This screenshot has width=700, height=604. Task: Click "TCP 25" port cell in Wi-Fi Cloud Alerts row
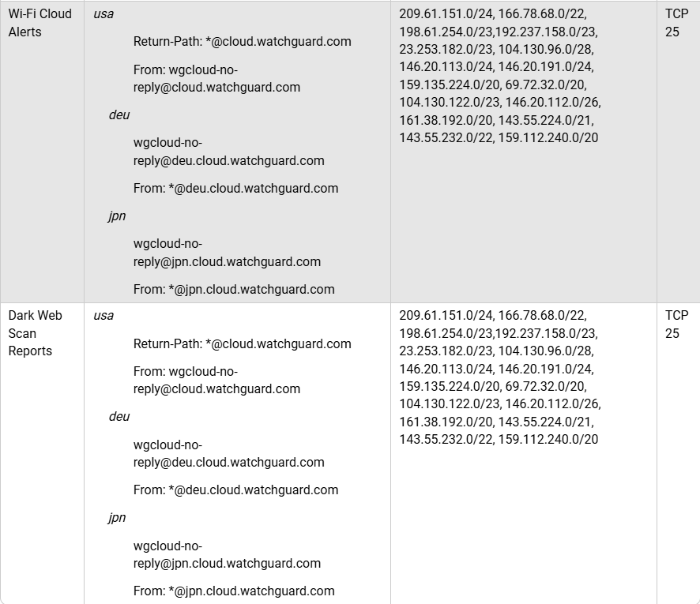click(x=676, y=23)
